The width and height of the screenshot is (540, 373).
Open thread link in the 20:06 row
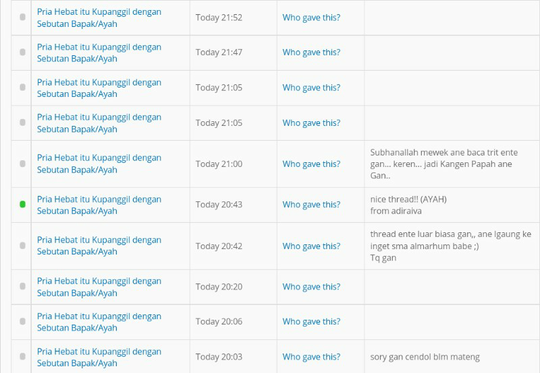(x=99, y=322)
